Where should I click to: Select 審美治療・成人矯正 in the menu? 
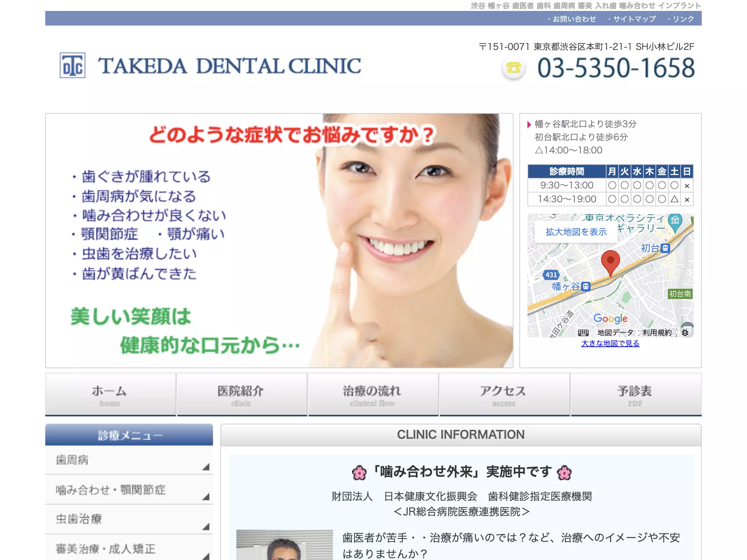pyautogui.click(x=129, y=548)
